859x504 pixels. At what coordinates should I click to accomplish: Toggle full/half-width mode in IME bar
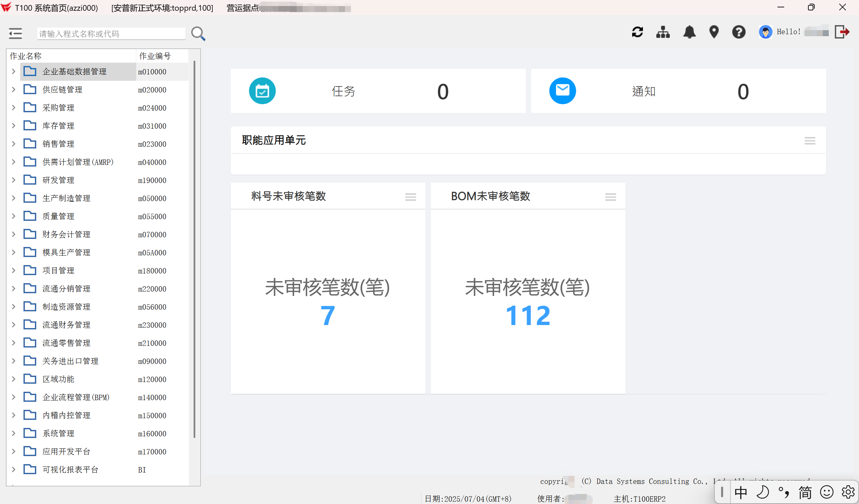[x=763, y=492]
